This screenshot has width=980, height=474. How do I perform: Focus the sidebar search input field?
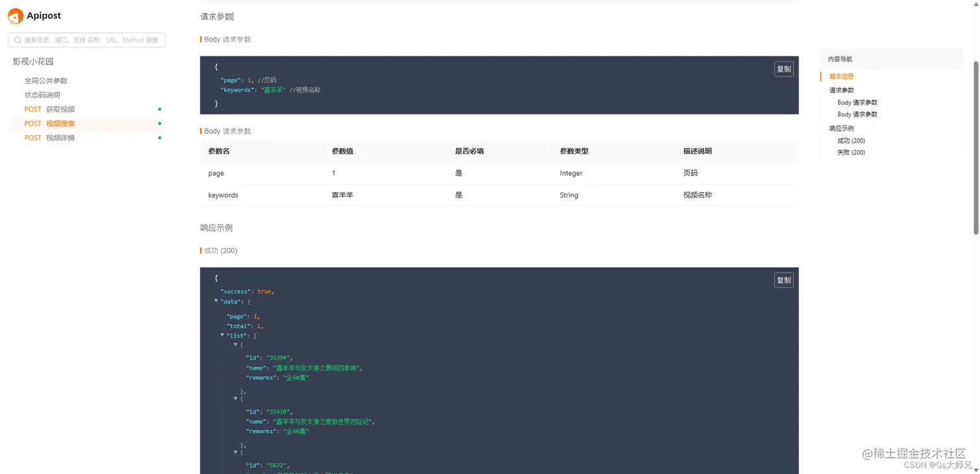point(87,40)
